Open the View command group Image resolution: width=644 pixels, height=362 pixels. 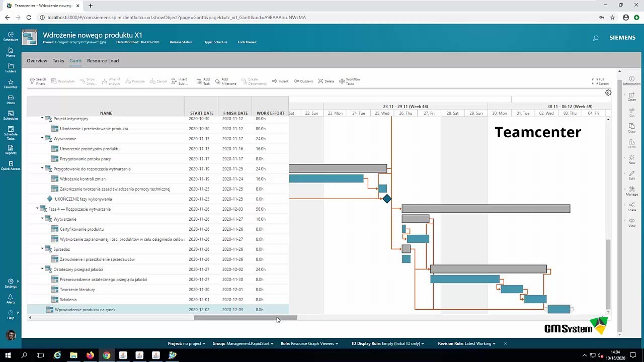(x=632, y=222)
